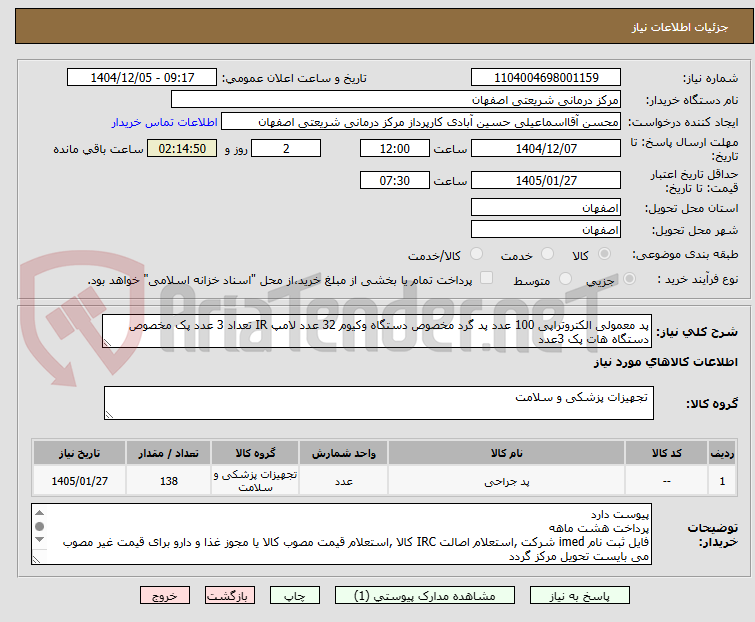The height and width of the screenshot is (622, 755).
Task: Click the remaining days field showing 2
Action: (x=286, y=148)
